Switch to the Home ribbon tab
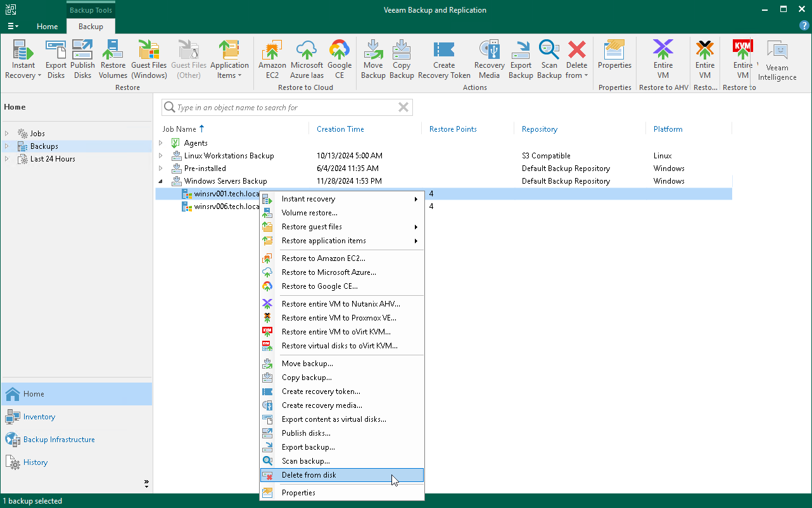 (47, 27)
